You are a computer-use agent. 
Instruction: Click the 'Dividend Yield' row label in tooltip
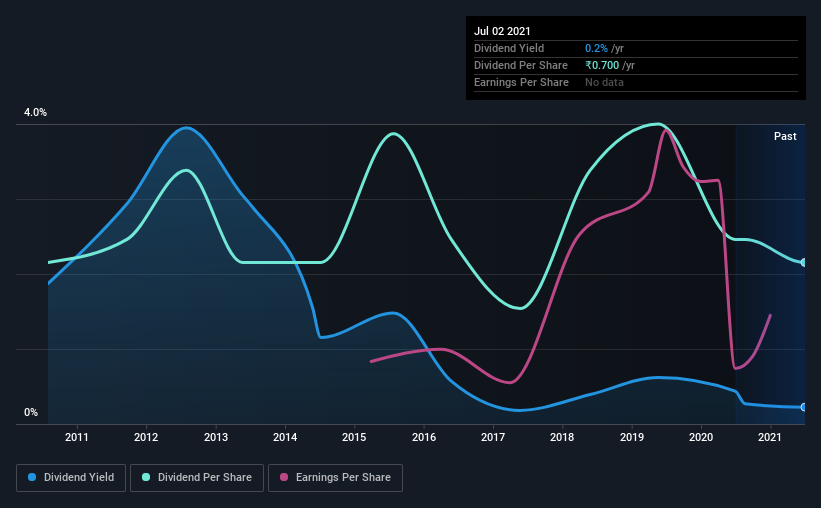(509, 48)
